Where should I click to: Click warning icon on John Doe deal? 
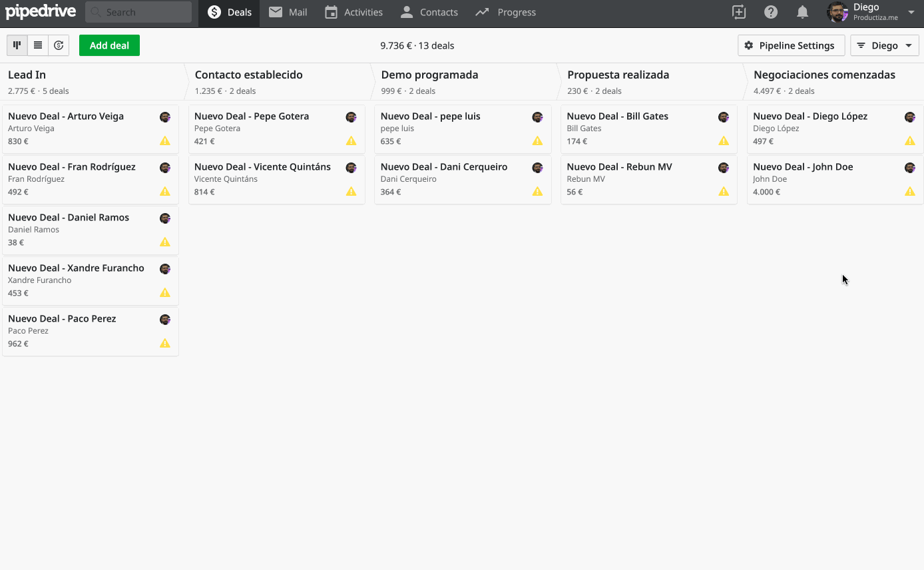(910, 192)
